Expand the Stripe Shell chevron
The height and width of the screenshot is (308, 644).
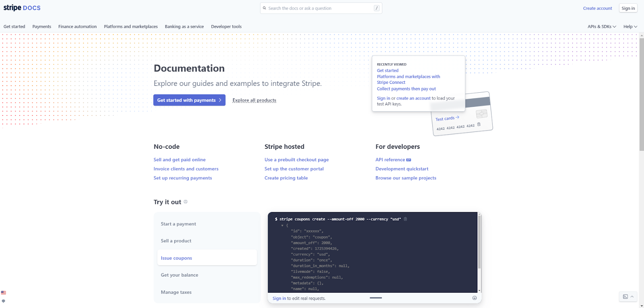(632, 297)
